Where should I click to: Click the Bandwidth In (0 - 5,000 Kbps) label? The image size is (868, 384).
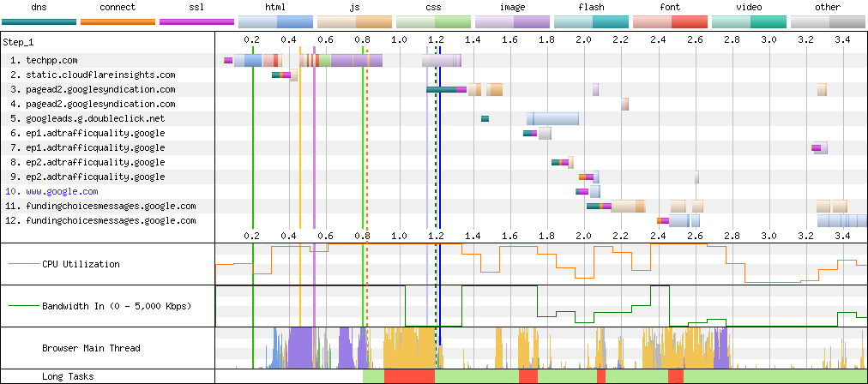(x=117, y=306)
